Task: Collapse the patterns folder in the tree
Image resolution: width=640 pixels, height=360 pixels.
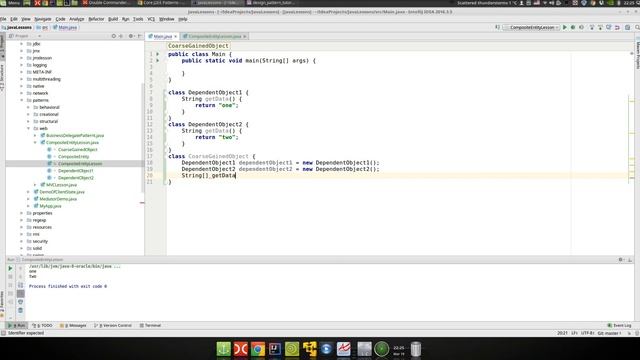Action: pyautogui.click(x=22, y=100)
